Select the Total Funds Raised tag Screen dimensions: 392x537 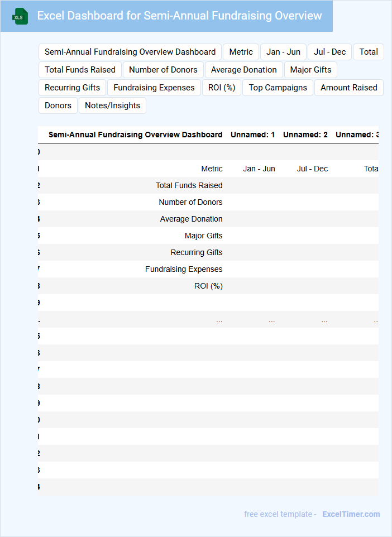(x=80, y=70)
